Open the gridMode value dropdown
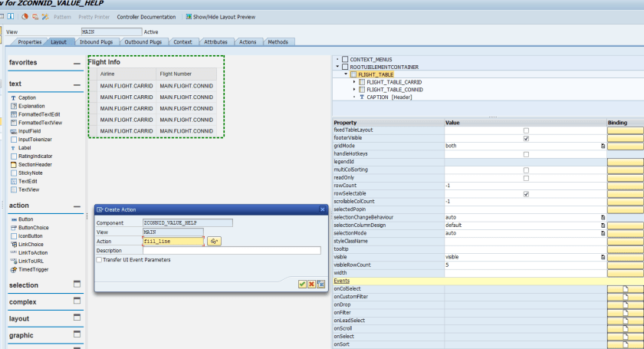Viewport: 644px width, 349px height. point(603,146)
